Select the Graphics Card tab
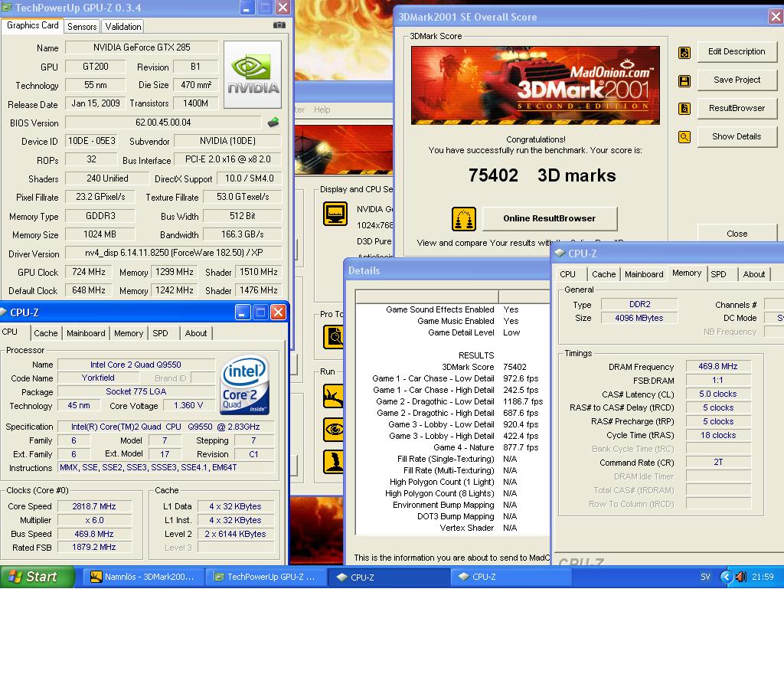Viewport: 784px width, 674px height. (x=32, y=25)
